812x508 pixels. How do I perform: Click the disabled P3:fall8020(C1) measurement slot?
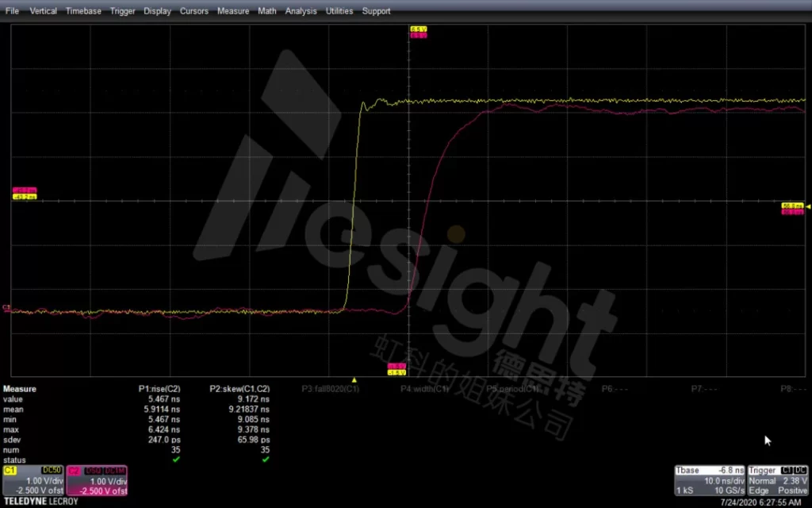coord(331,389)
